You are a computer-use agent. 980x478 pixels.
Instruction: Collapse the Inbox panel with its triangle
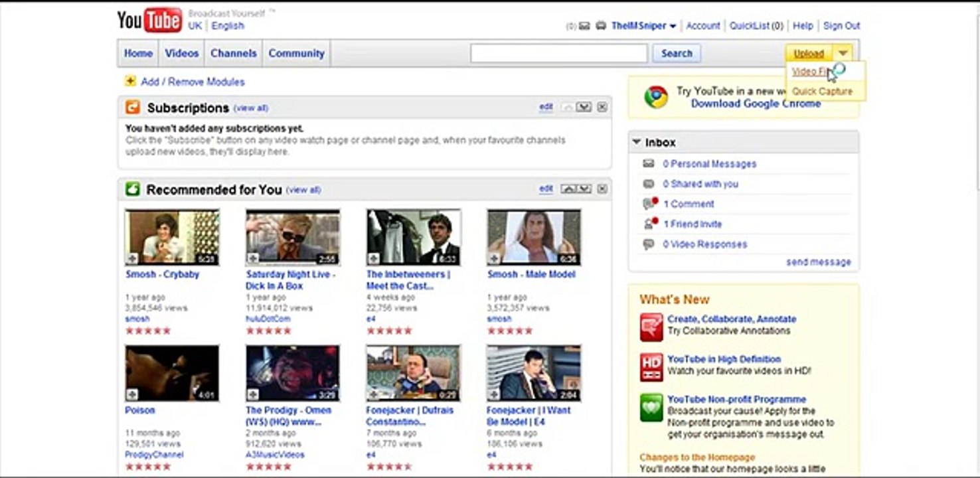636,142
